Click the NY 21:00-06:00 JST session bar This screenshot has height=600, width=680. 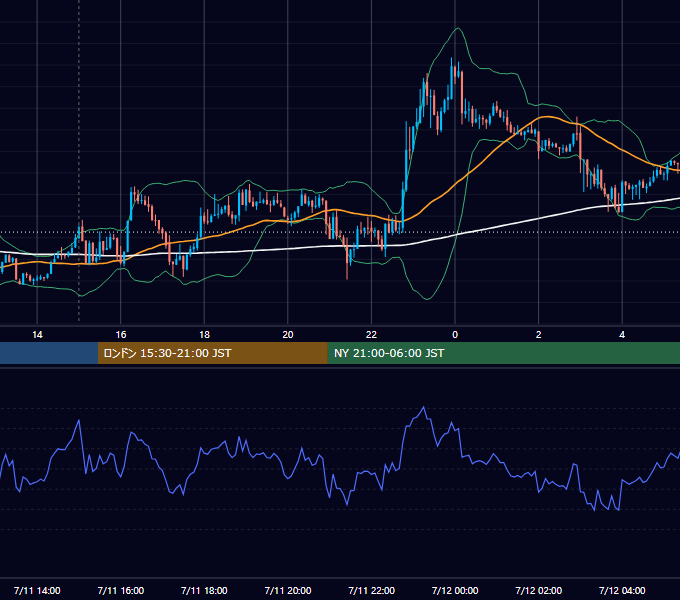(x=503, y=353)
